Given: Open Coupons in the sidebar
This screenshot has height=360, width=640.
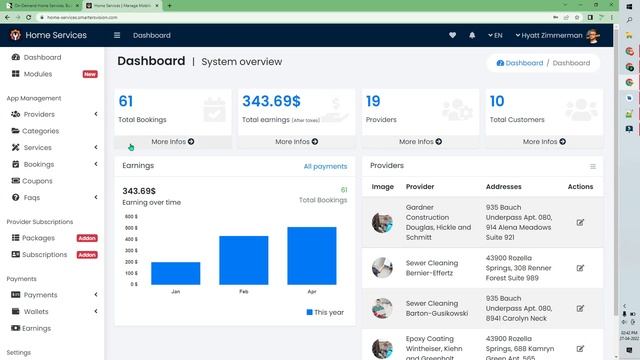Looking at the screenshot, I should (x=37, y=181).
